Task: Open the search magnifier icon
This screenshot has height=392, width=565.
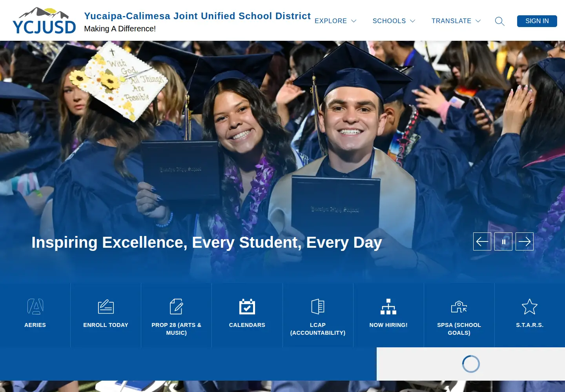Action: [x=499, y=21]
